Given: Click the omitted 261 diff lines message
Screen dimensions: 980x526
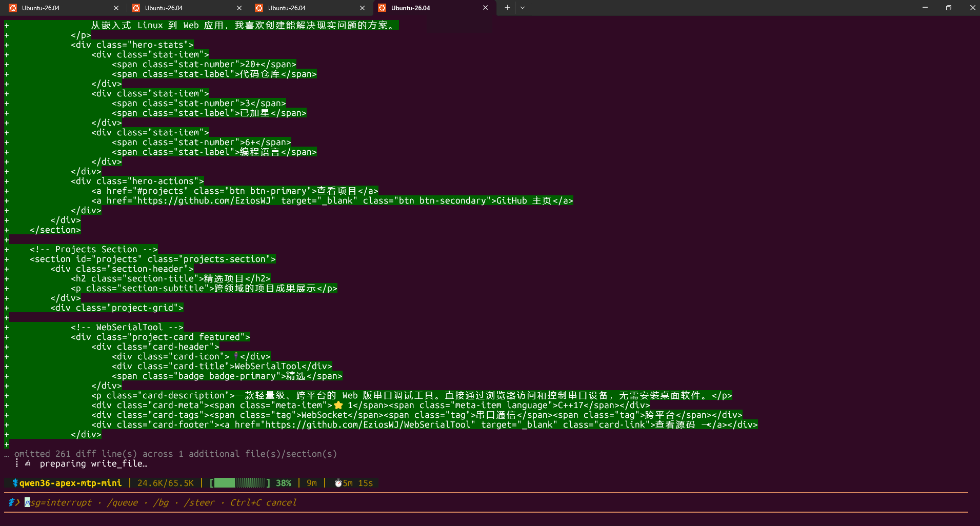Looking at the screenshot, I should (x=175, y=454).
